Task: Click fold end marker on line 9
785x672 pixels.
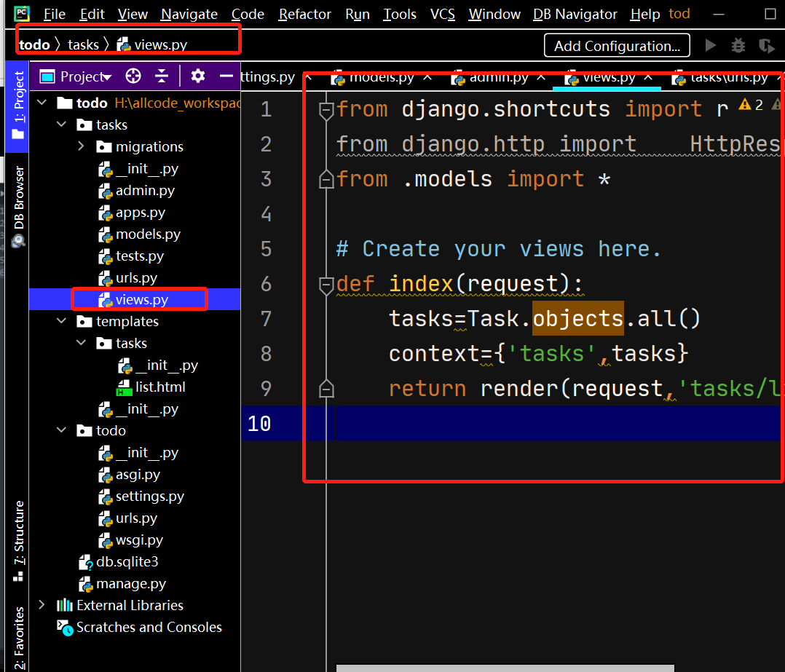Action: point(326,389)
